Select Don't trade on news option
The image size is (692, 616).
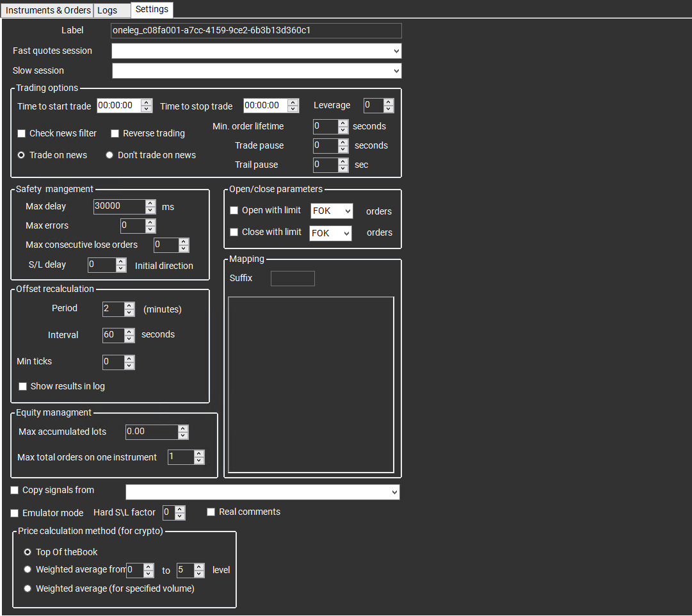click(x=109, y=155)
